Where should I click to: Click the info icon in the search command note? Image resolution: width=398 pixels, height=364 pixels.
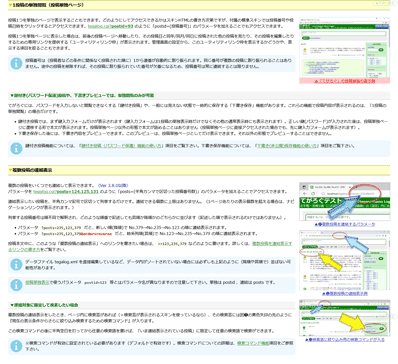pos(16,346)
